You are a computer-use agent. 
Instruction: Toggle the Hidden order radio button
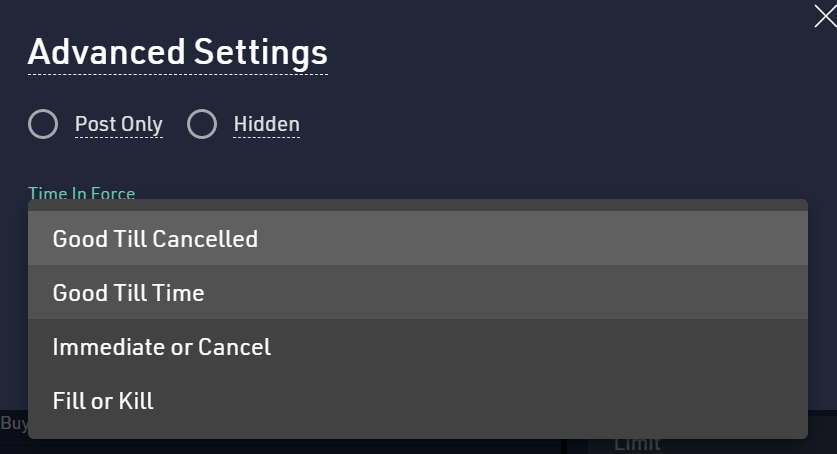click(x=202, y=124)
